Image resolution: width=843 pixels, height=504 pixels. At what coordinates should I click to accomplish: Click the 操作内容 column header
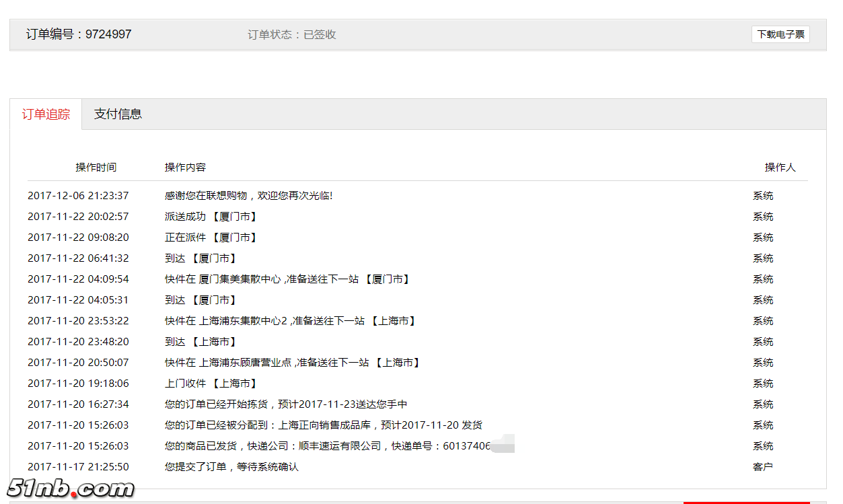click(185, 168)
